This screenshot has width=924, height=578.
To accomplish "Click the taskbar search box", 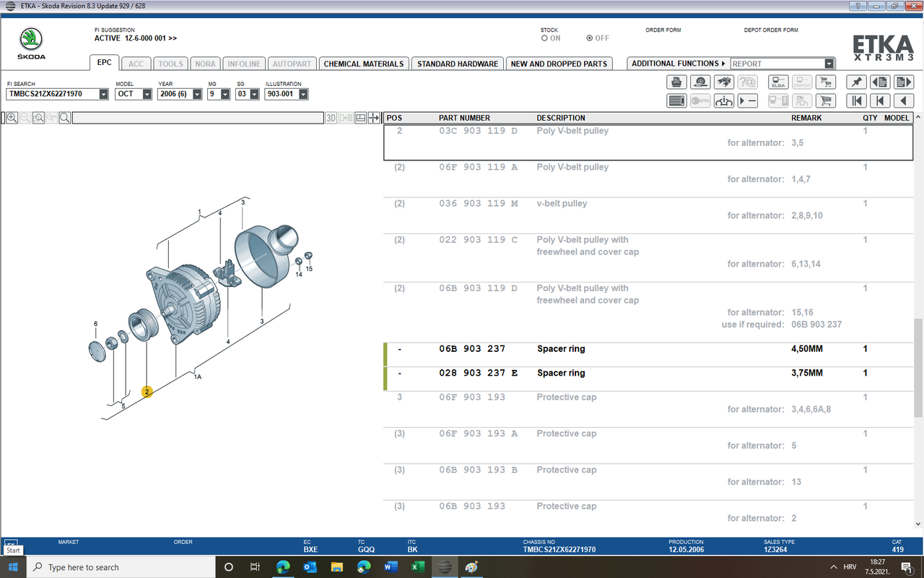I will (121, 567).
